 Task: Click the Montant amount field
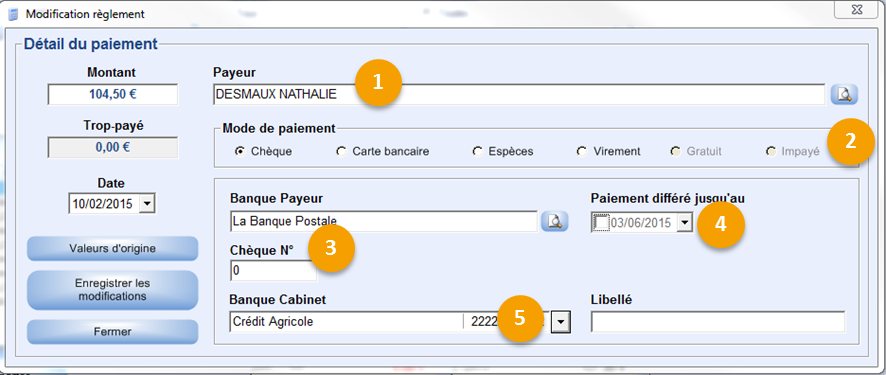pyautogui.click(x=112, y=94)
